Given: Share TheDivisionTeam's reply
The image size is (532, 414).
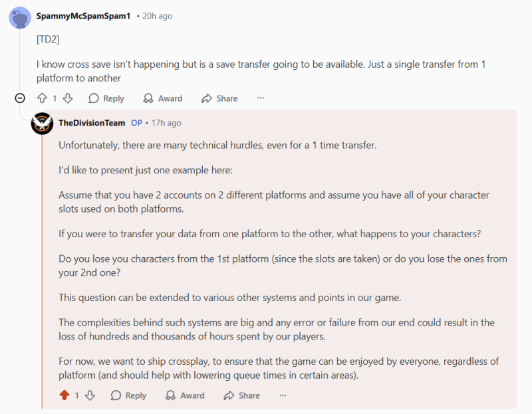Looking at the screenshot, I should pyautogui.click(x=241, y=395).
